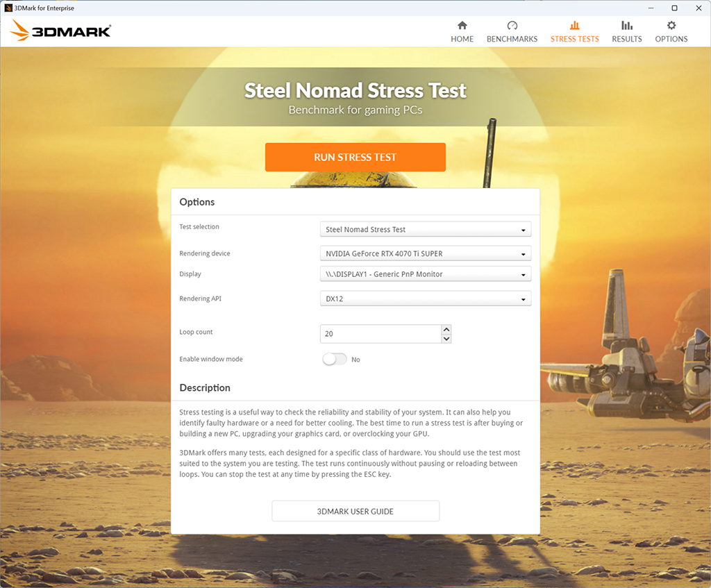Click the 'No' toggle state text
The width and height of the screenshot is (711, 588).
[x=355, y=360]
